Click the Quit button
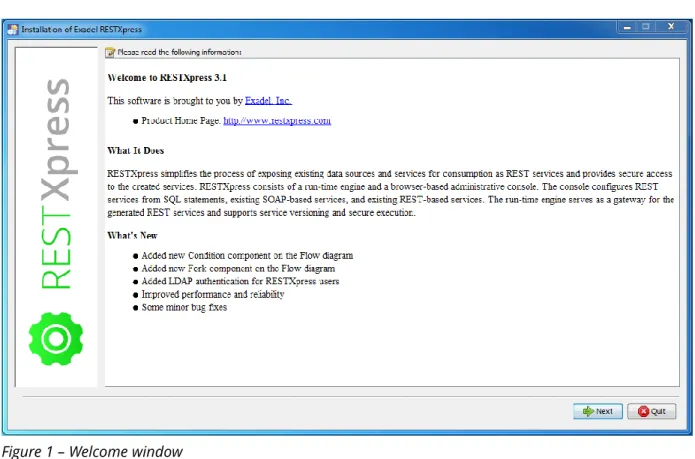 (652, 411)
